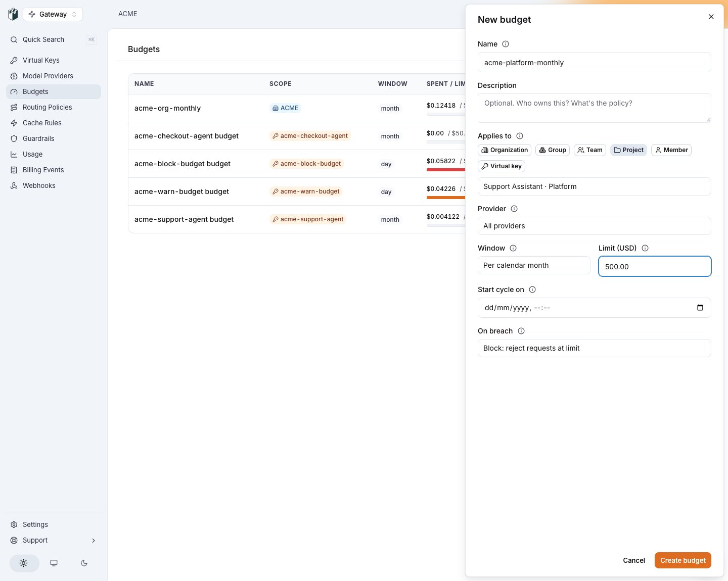Open the Gateway workspace switcher

click(x=53, y=14)
